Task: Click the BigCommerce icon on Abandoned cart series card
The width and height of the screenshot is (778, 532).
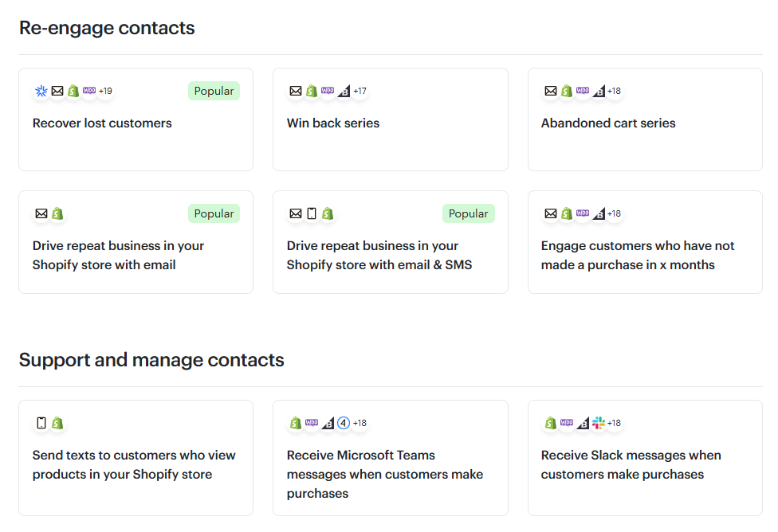Action: pyautogui.click(x=598, y=91)
